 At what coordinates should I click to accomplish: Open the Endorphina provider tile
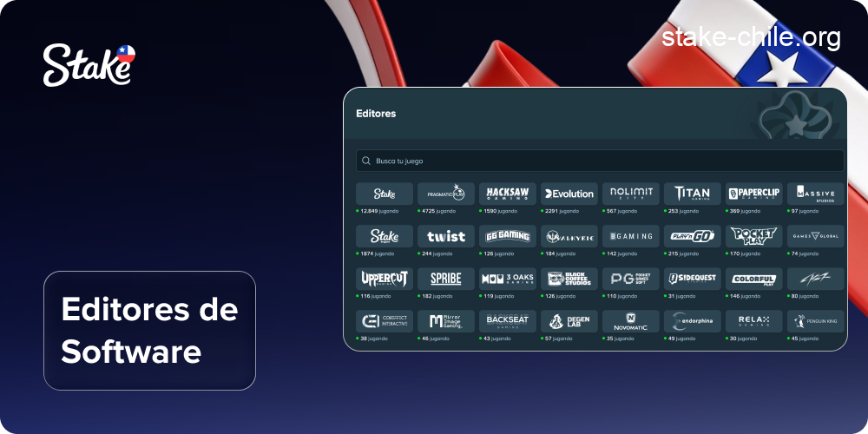coord(693,321)
